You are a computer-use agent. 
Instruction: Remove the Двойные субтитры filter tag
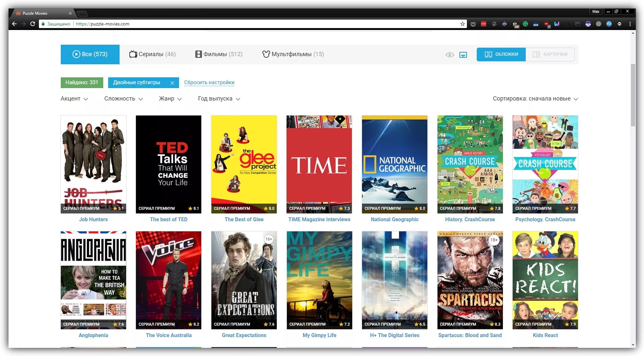(172, 83)
